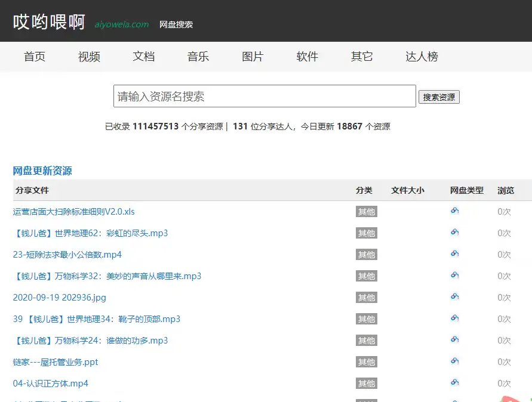This screenshot has width=532, height=402.
Task: Click the 网盘更新资源 section heading
Action: (42, 171)
